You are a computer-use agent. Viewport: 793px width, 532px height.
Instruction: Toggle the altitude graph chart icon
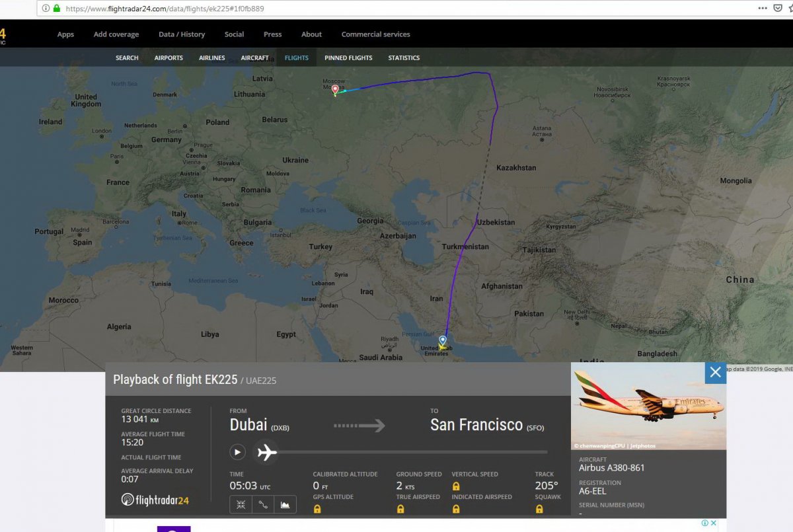(285, 505)
